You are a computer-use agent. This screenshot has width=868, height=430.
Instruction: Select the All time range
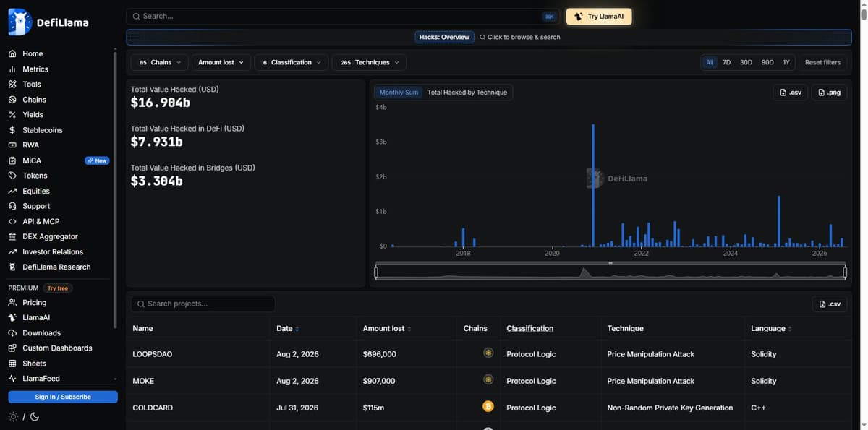click(x=710, y=62)
